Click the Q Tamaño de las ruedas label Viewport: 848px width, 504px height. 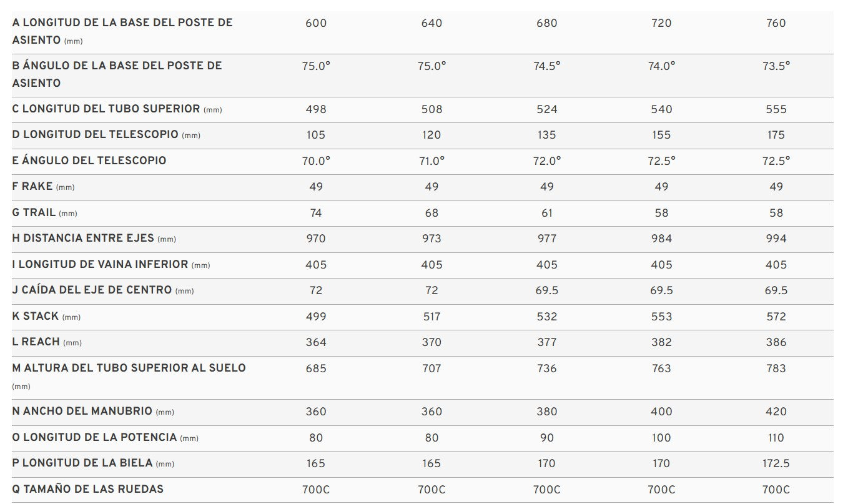88,488
